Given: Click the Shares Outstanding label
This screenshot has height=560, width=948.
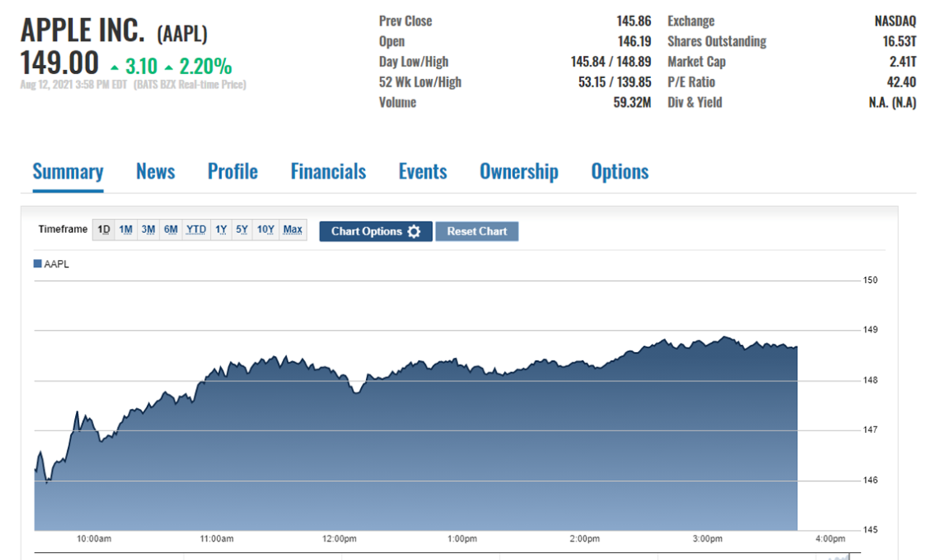Looking at the screenshot, I should tap(717, 41).
